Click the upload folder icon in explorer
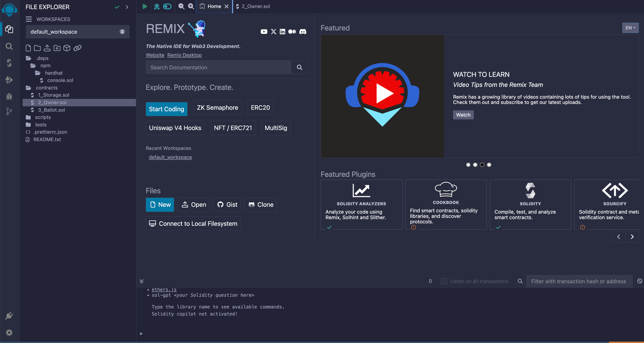The image size is (644, 343). point(57,48)
